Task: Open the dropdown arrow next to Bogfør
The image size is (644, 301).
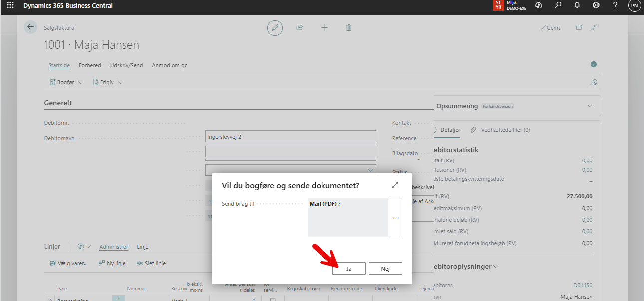Action: [x=81, y=82]
